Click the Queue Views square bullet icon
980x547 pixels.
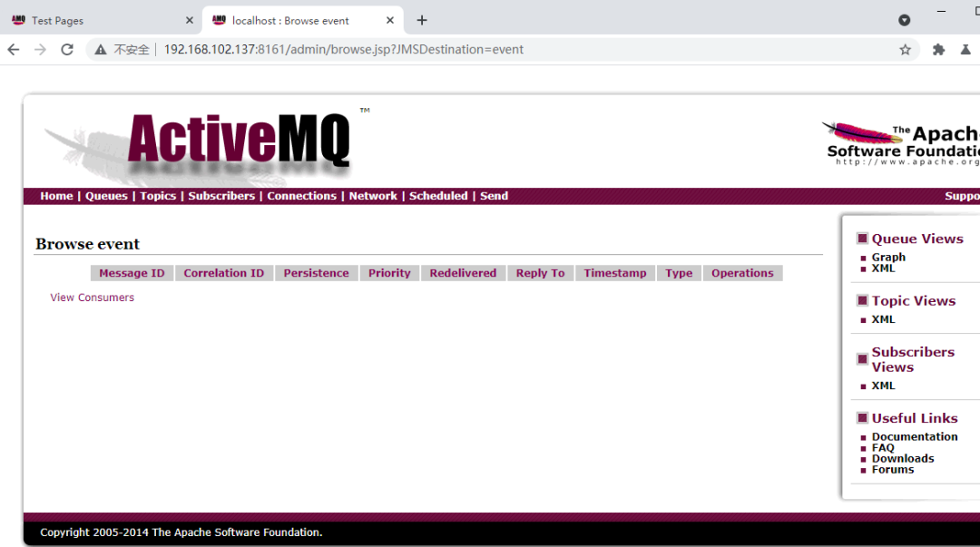[x=863, y=239]
